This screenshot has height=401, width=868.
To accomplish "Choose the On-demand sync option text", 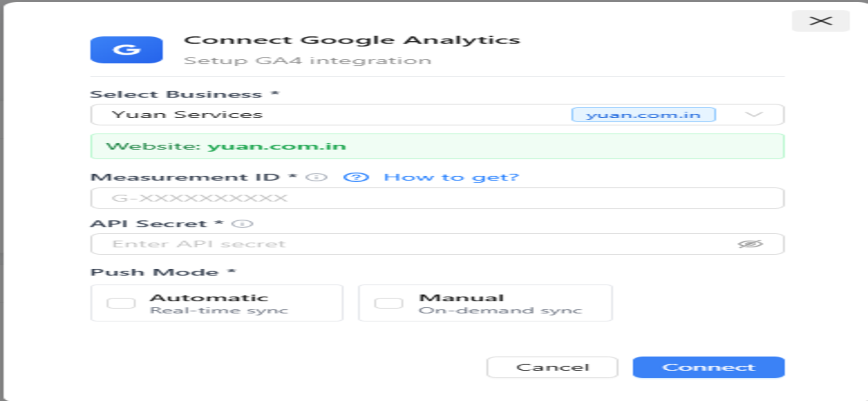I will click(500, 311).
